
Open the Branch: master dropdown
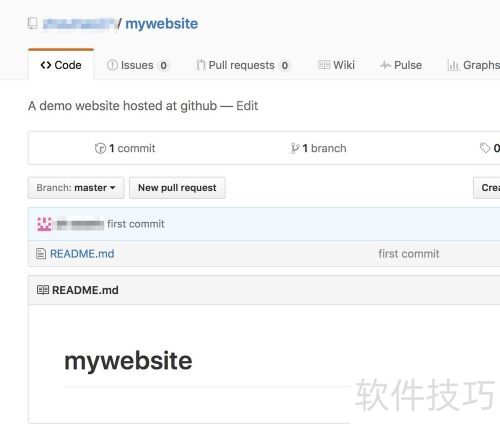coord(76,188)
